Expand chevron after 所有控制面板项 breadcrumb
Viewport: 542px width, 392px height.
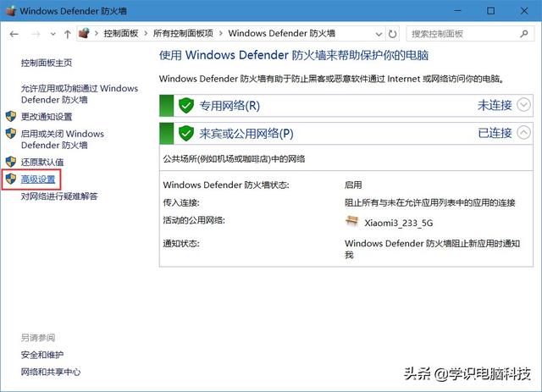pyautogui.click(x=220, y=34)
